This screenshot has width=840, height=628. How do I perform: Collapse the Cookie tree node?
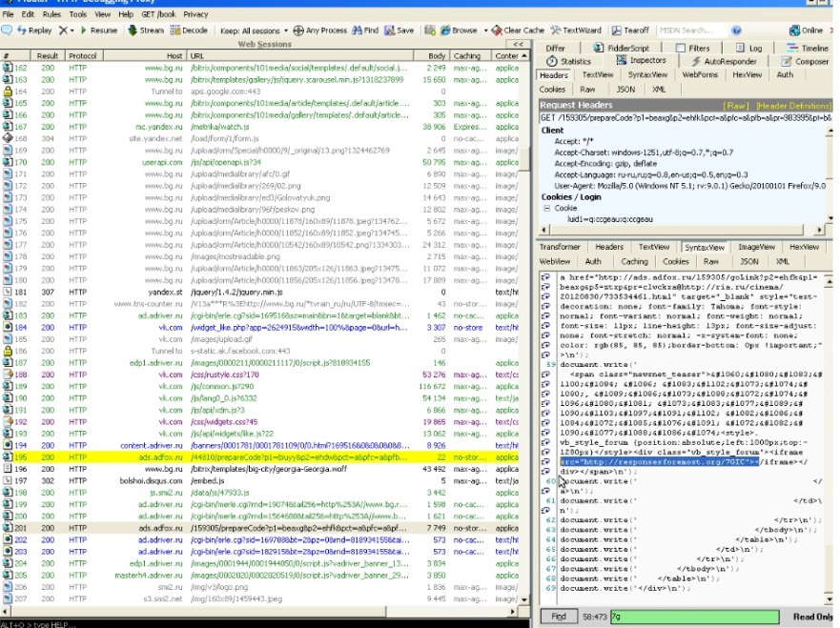pyautogui.click(x=545, y=207)
